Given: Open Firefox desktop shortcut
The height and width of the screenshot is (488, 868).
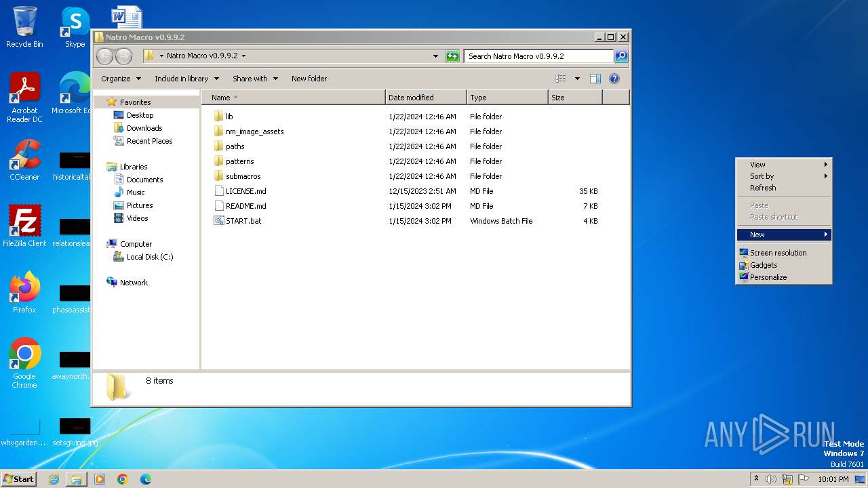Looking at the screenshot, I should pos(24,293).
